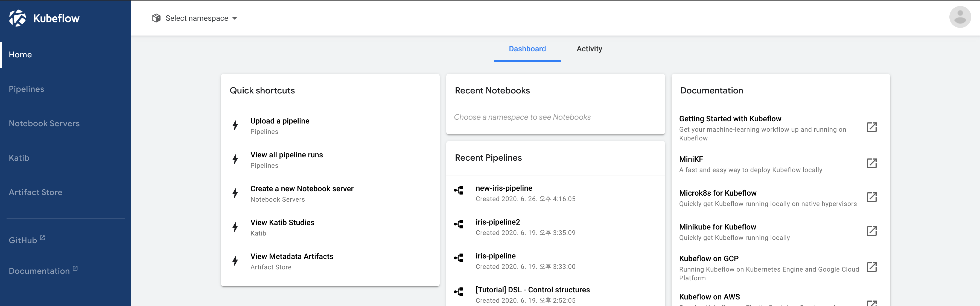Viewport: 980px width, 306px height.
Task: Open the GitHub link in sidebar
Action: coord(27,240)
